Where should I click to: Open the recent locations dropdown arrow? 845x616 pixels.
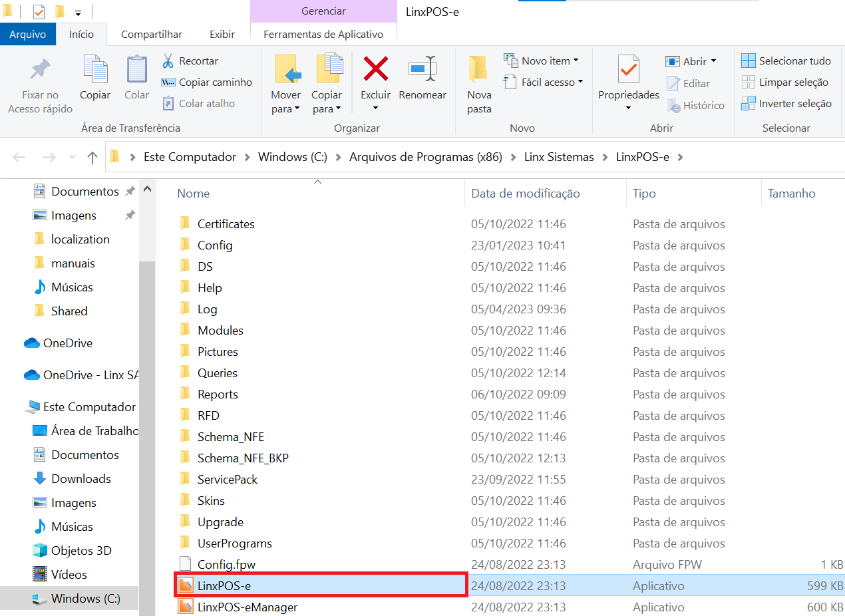[73, 158]
